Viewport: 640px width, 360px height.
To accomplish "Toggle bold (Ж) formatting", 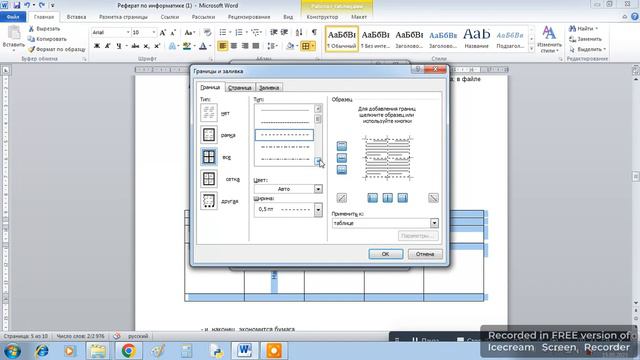I will [x=97, y=46].
